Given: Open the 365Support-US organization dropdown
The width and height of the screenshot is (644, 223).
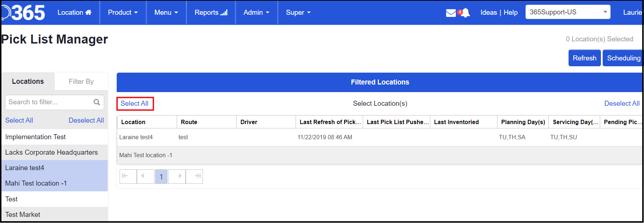Looking at the screenshot, I should coord(567,12).
